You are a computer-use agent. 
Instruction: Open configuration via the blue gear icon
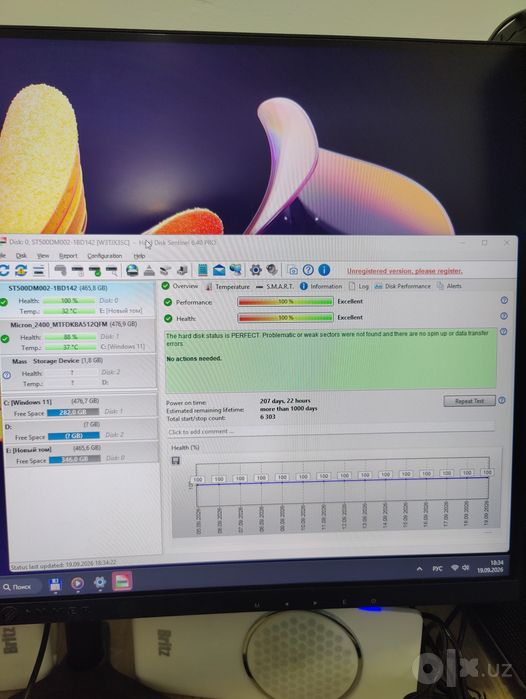pos(255,270)
